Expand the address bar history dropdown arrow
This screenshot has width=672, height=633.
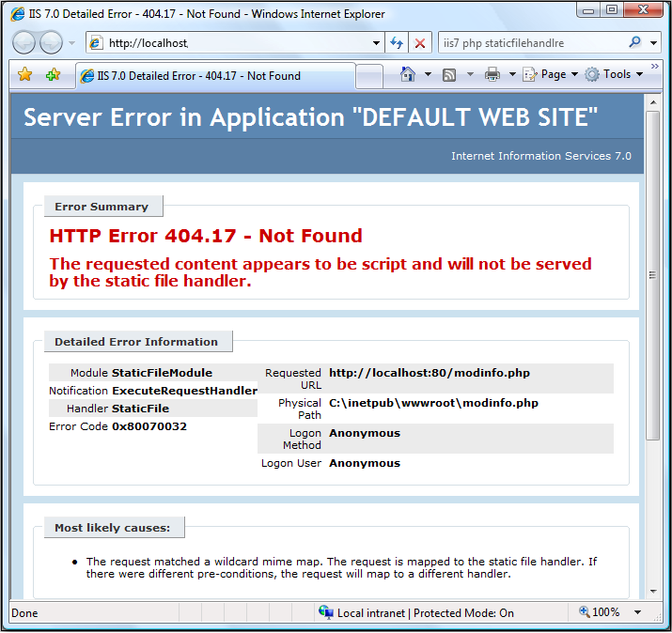[376, 43]
